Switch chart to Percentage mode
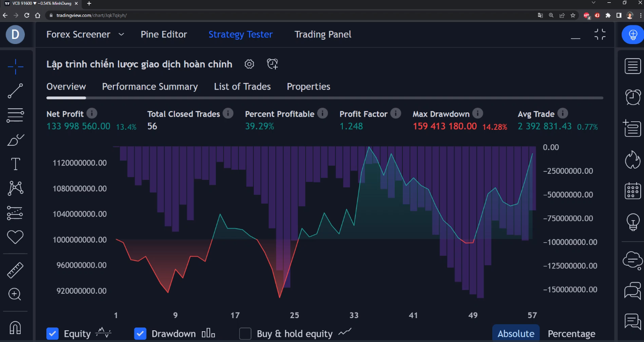This screenshot has width=644, height=342. point(571,334)
